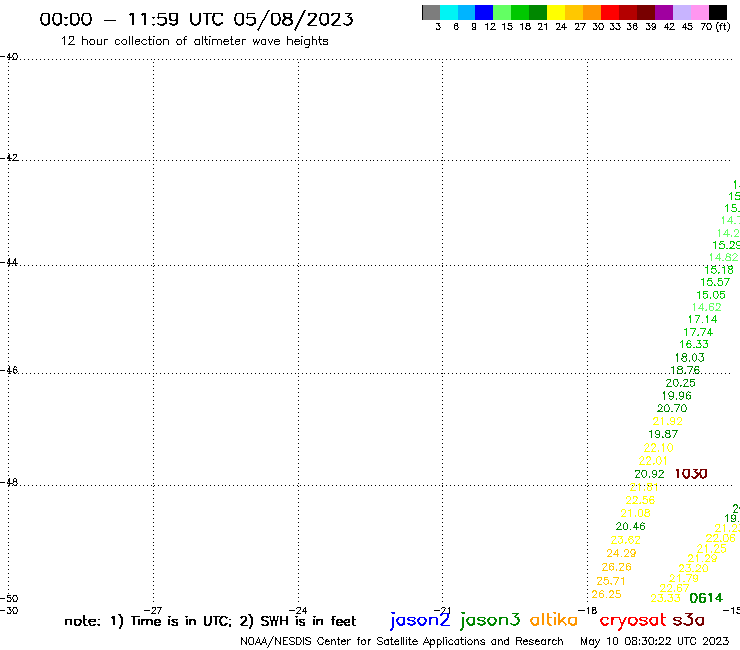The width and height of the screenshot is (740, 650).
Task: Click the wave height value 20.25
Action: pos(681,383)
